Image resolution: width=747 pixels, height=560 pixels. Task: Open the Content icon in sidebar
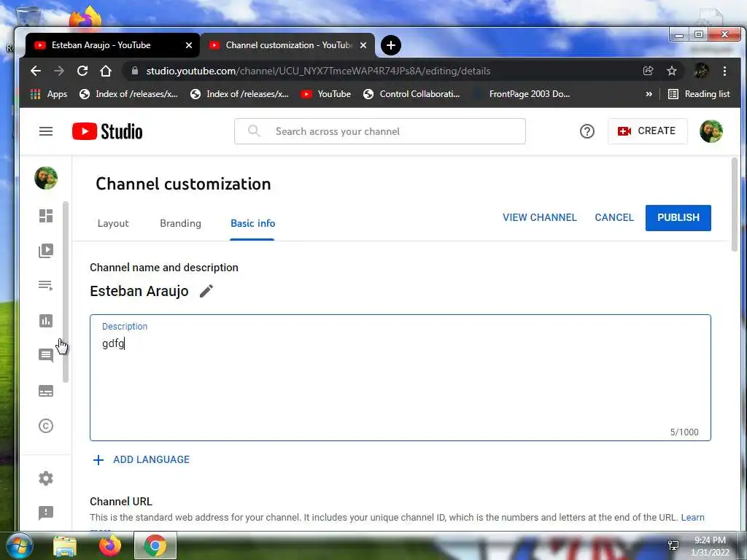pyautogui.click(x=46, y=251)
